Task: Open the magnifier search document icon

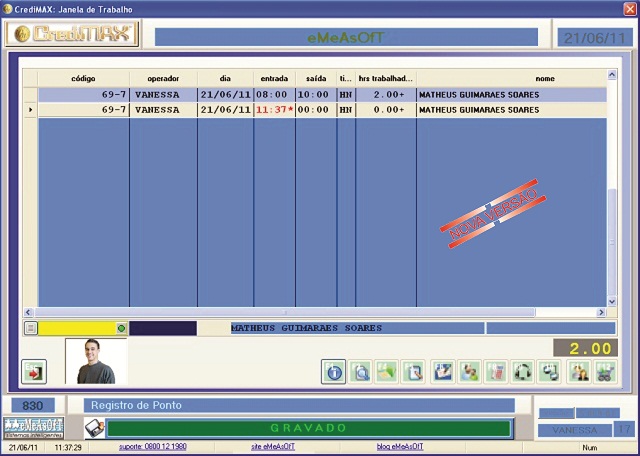Action: (x=361, y=372)
